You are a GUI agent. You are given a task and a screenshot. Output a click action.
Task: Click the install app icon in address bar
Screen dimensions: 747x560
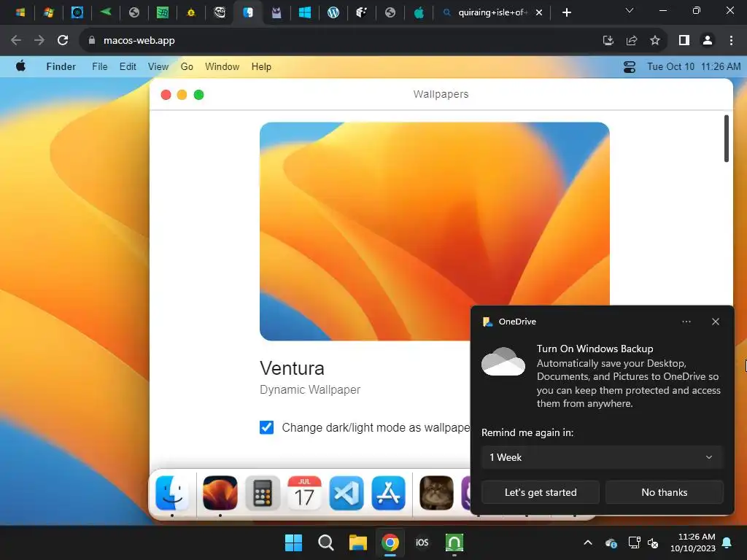(x=608, y=41)
